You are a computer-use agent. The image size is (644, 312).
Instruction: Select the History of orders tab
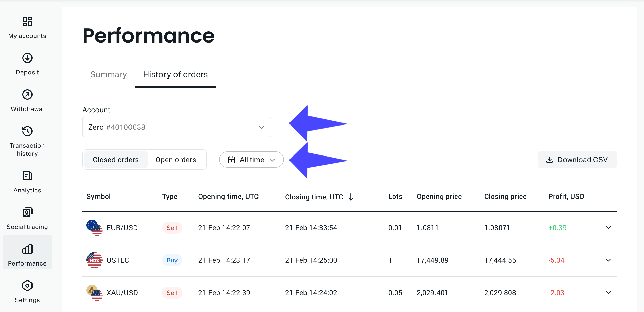click(x=175, y=74)
